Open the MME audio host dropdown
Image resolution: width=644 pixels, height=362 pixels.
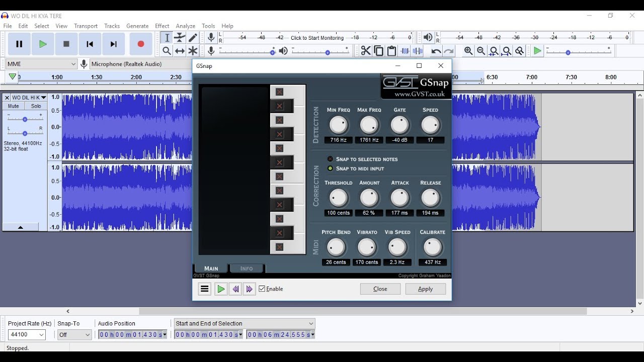tap(42, 64)
